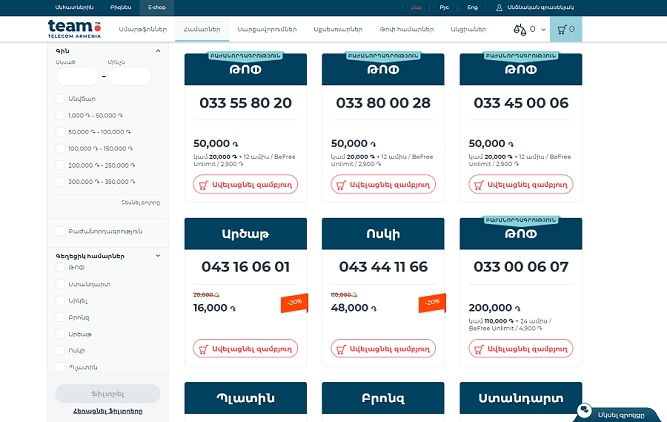
Task: Expand the compare dropdown arrow in header
Action: pos(541,30)
